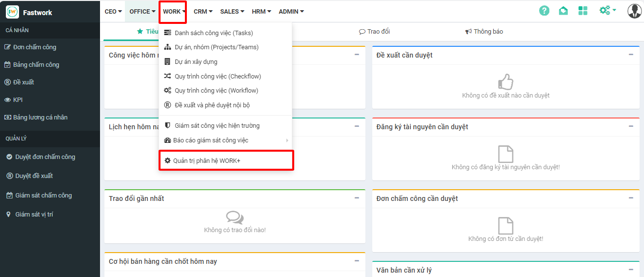Screen dimensions: 644x277
Task: Open KPI in the sidebar
Action: (18, 100)
